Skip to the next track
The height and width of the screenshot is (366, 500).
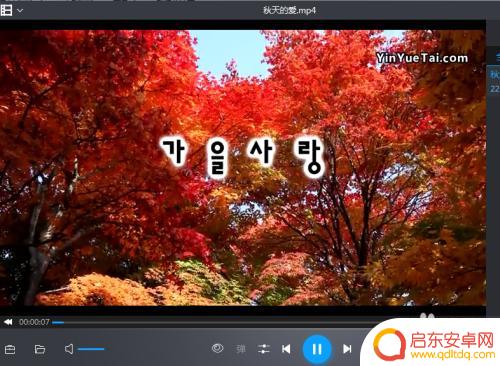(347, 349)
